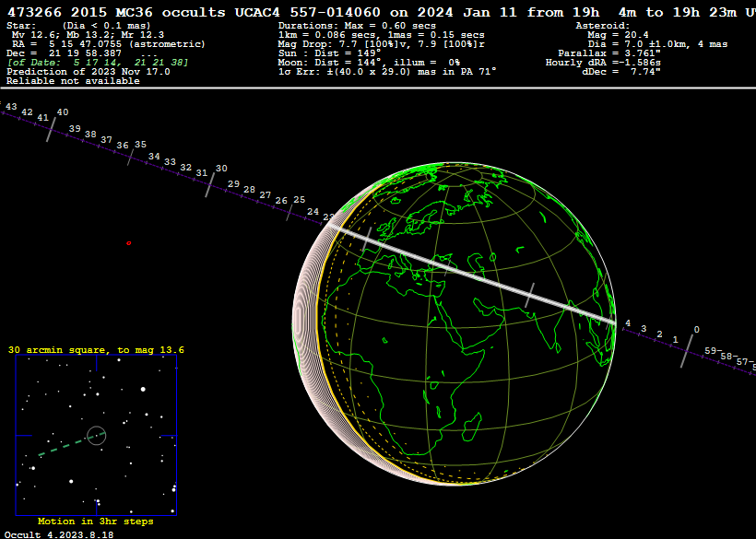This screenshot has width=756, height=539.
Task: Click the blue-framed star chart thumbnail
Action: pyautogui.click(x=97, y=436)
